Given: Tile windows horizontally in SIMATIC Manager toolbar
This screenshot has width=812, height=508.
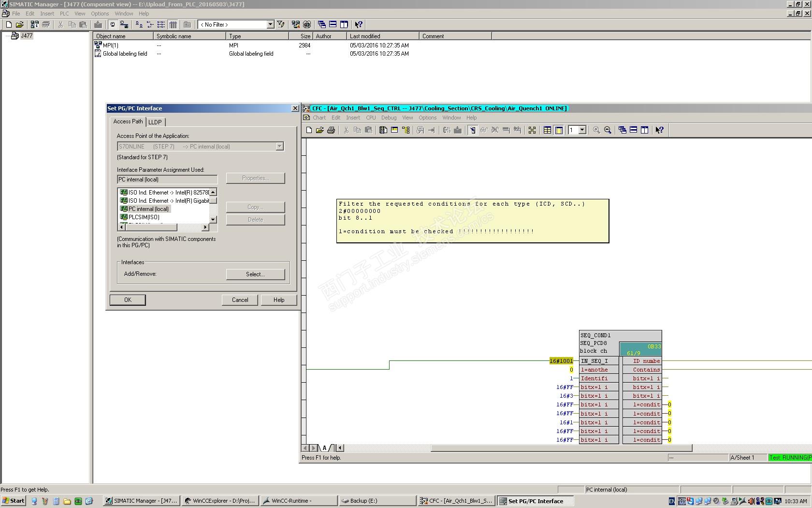Looking at the screenshot, I should [333, 25].
